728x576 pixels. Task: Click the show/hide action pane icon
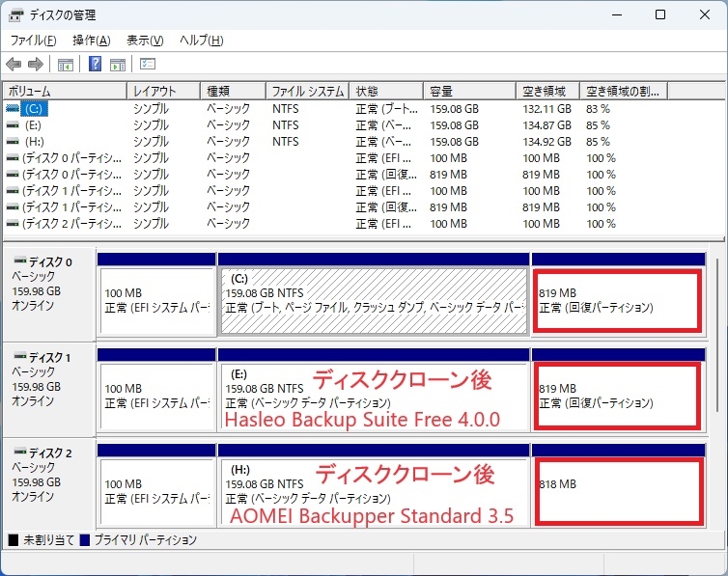pos(118,65)
